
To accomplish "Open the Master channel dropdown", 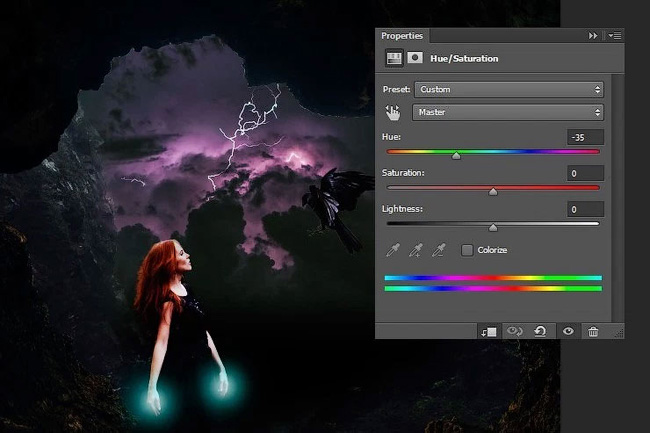I will click(x=508, y=112).
